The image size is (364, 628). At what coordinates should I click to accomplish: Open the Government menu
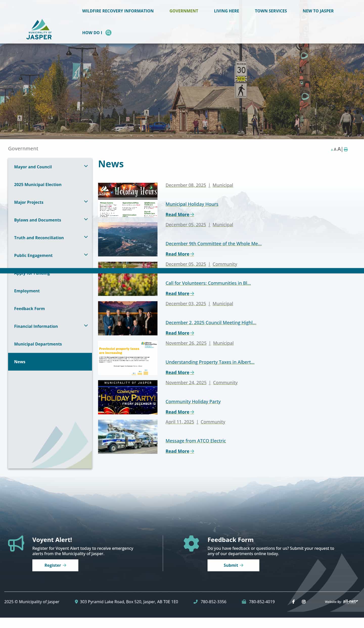coord(184,11)
